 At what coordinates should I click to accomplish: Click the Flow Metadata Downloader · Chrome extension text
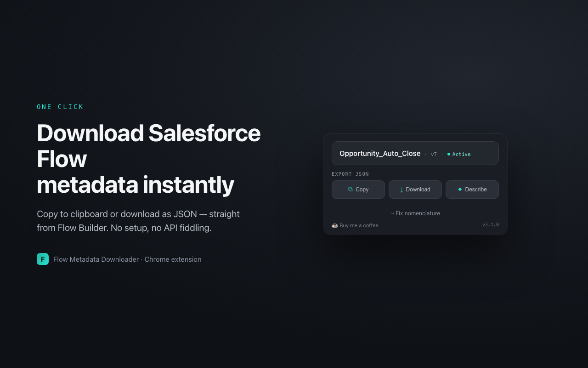[x=127, y=259]
